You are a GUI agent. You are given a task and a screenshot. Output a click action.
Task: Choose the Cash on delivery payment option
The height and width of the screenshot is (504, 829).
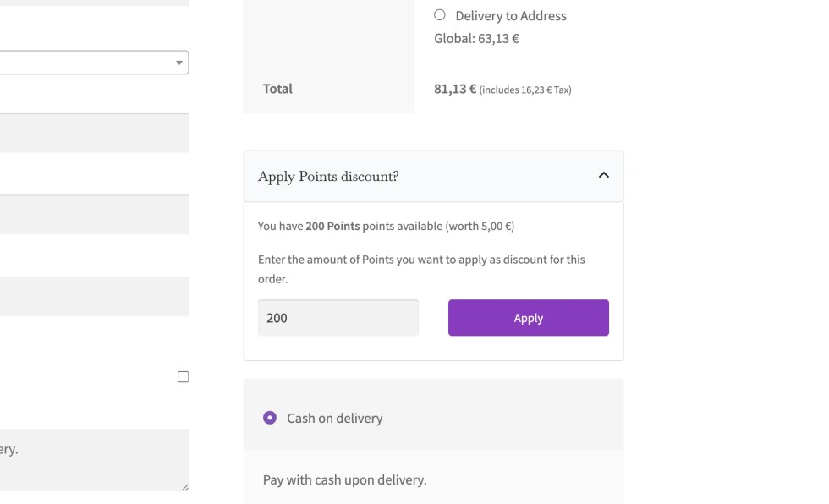click(270, 418)
